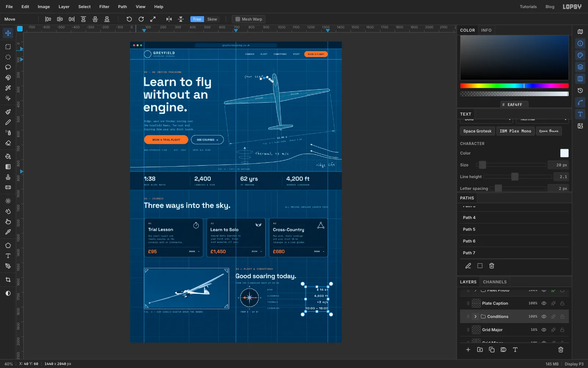Select the rectangular marquee tool
The height and width of the screenshot is (368, 588).
(8, 47)
